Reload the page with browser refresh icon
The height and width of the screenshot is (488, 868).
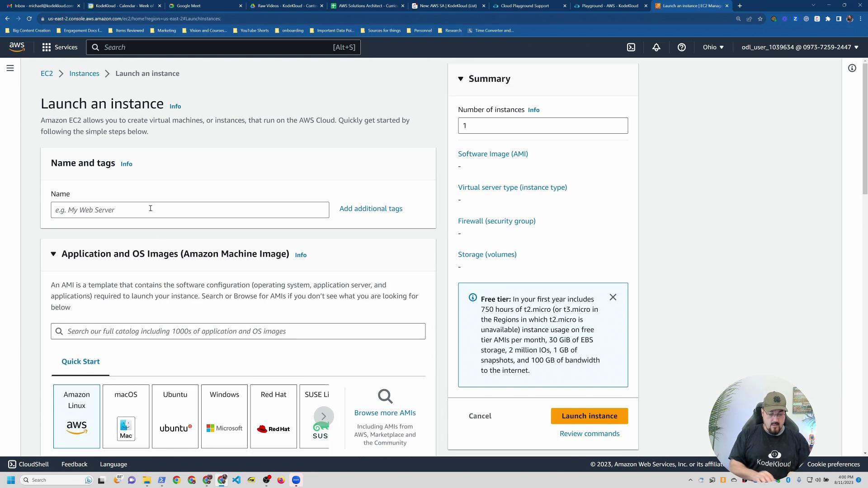coord(29,19)
